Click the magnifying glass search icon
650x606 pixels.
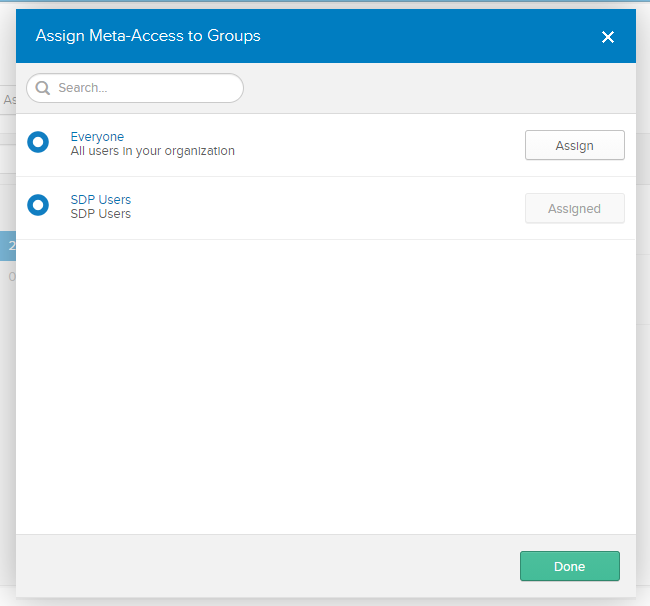tap(43, 88)
